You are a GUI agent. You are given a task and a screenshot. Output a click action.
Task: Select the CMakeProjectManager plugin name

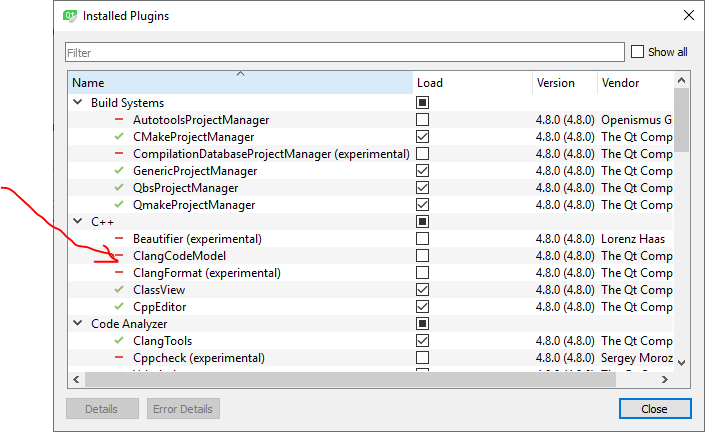pos(193,137)
